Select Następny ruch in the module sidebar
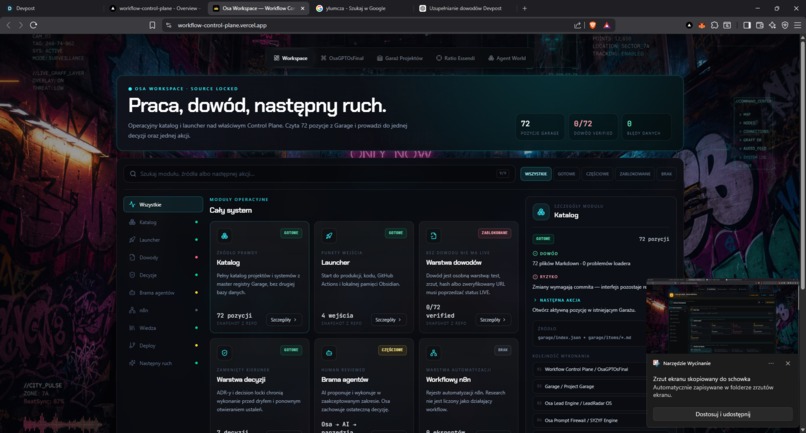 [x=163, y=363]
